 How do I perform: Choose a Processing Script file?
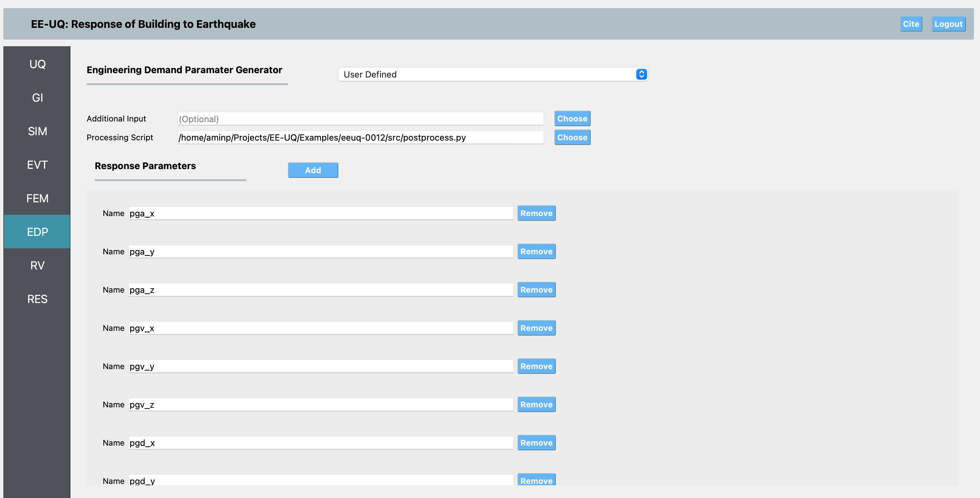[x=572, y=137]
